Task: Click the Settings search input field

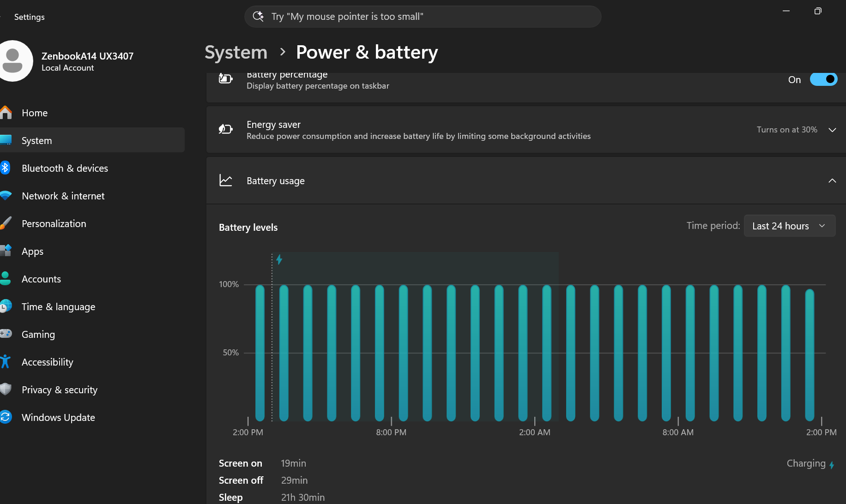Action: 423,17
